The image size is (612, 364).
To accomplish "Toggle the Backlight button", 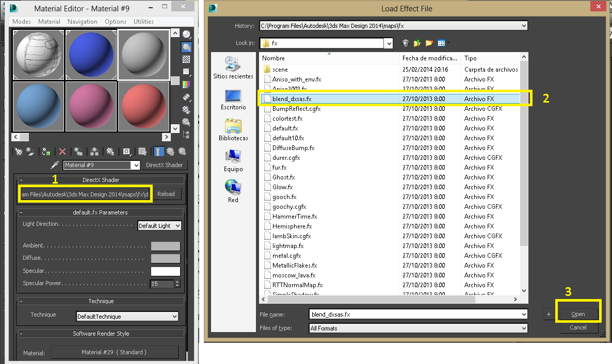I will (x=187, y=47).
